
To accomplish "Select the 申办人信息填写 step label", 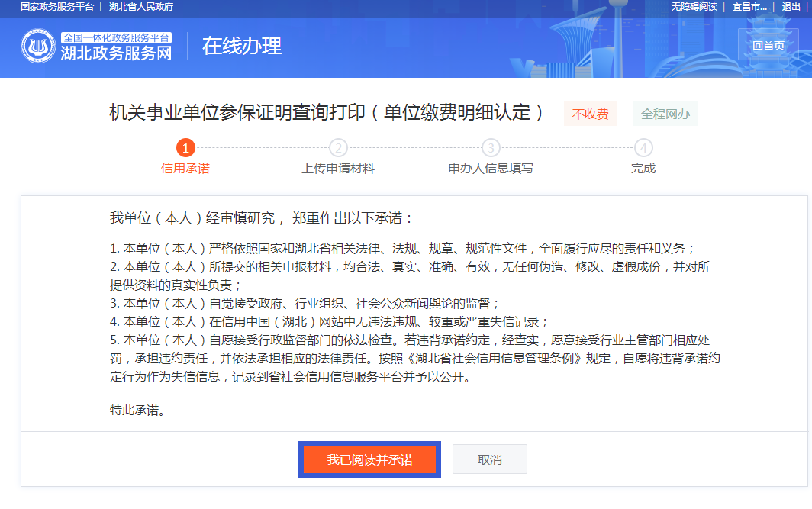I will pyautogui.click(x=491, y=169).
